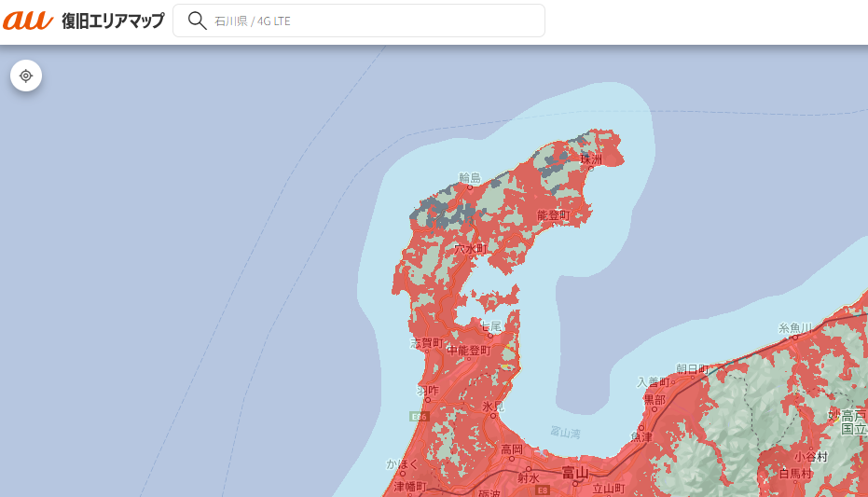Click the 富山湾 bay label
The image size is (868, 497).
coord(565,433)
